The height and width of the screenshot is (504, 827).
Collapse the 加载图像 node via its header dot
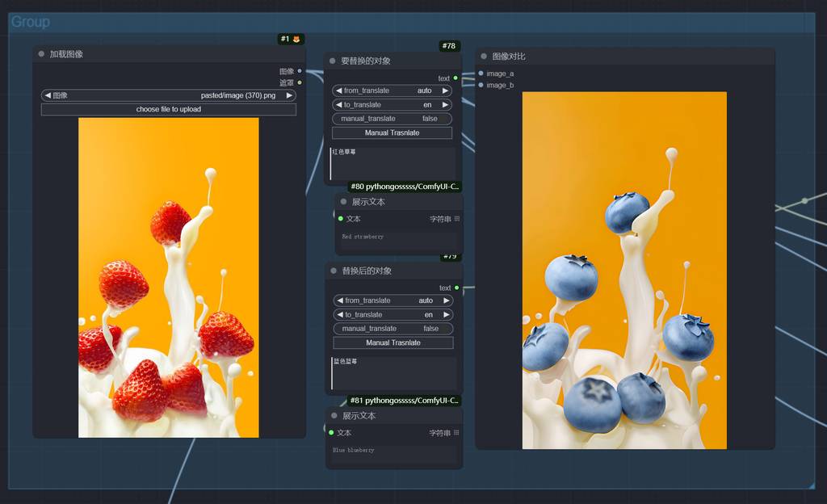pyautogui.click(x=41, y=54)
